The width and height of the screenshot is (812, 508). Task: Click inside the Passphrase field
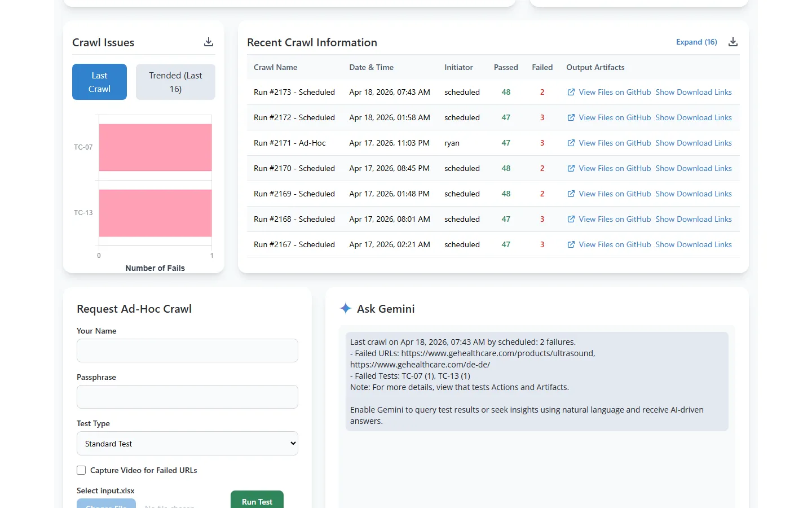click(187, 397)
